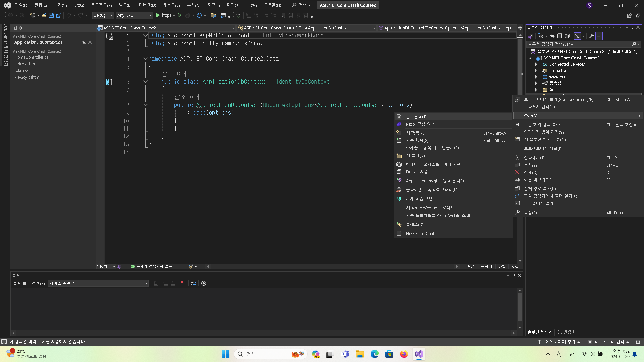
Task: Click Solution Explorer switch views icon
Action: click(531, 36)
